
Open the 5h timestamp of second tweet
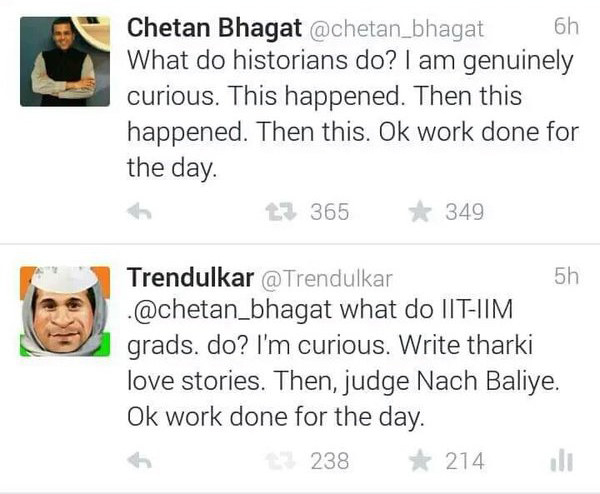[x=566, y=276]
